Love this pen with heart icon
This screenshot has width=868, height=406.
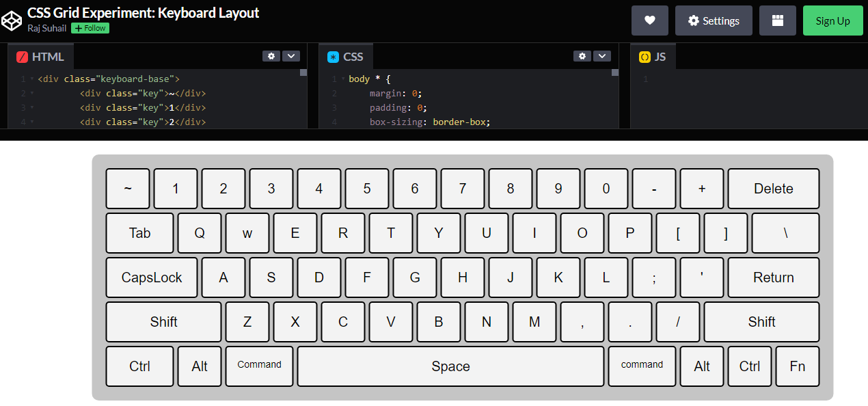(x=649, y=21)
